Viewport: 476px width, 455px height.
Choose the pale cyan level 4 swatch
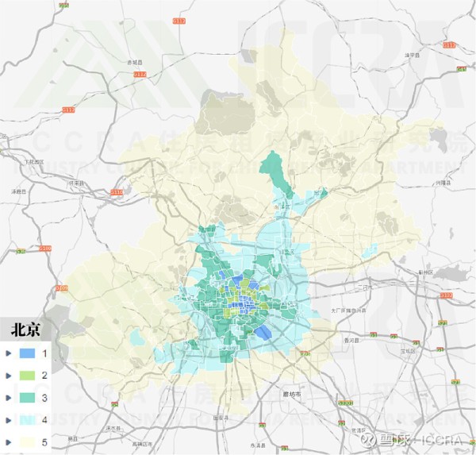[x=29, y=418]
